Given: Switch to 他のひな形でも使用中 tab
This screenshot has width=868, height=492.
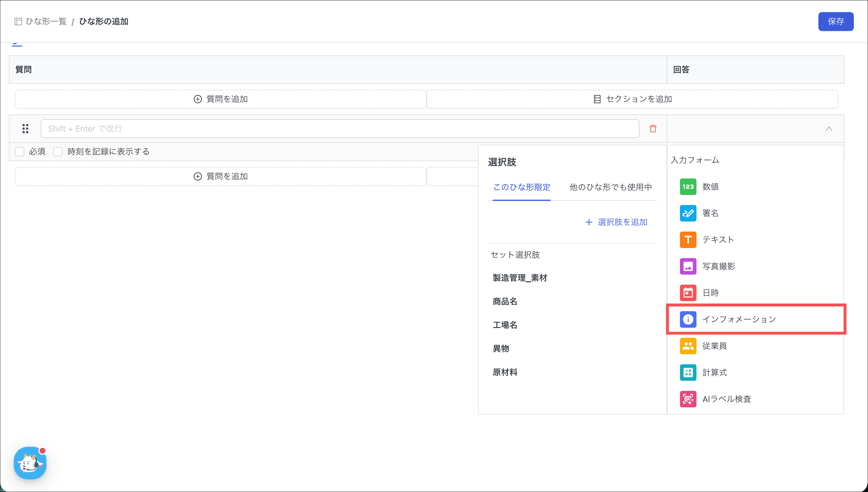Looking at the screenshot, I should (x=610, y=187).
